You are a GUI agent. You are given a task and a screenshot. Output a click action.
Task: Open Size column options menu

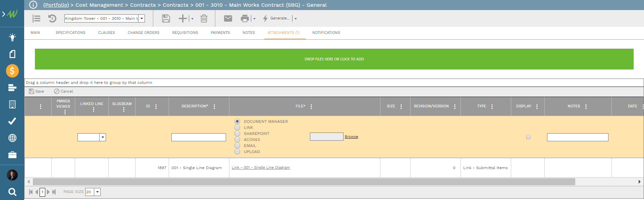(401, 107)
